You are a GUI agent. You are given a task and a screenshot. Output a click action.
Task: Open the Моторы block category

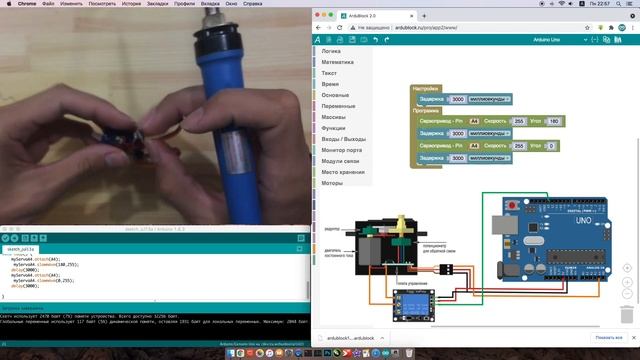point(332,183)
